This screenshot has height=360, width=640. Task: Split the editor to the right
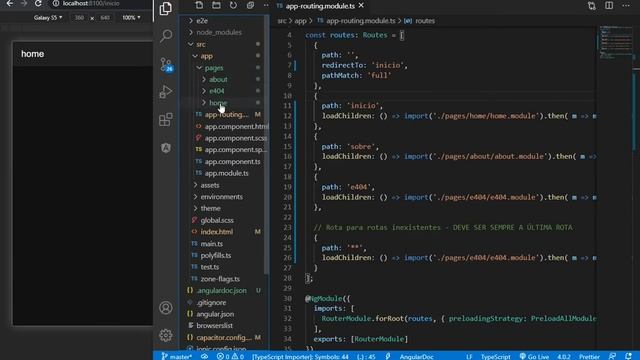pos(609,5)
